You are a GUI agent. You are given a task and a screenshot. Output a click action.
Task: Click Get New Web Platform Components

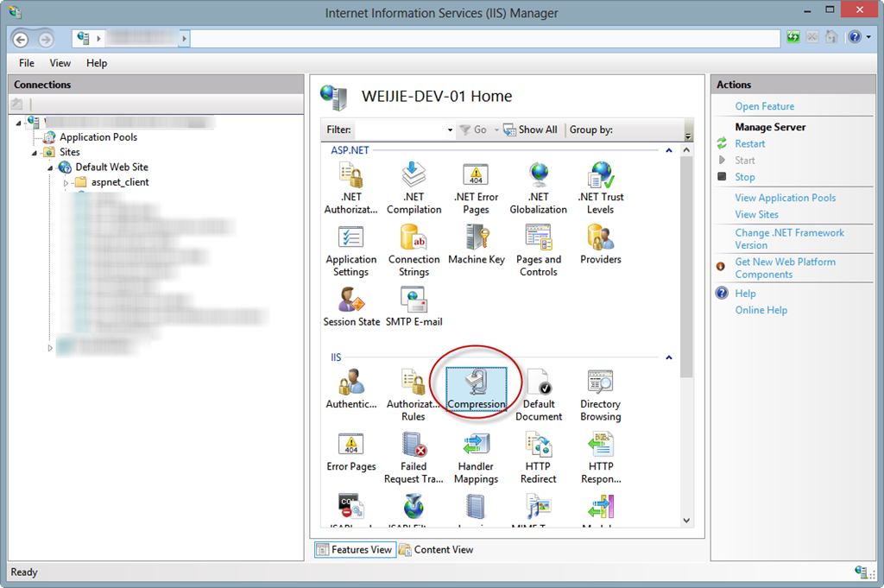point(786,269)
